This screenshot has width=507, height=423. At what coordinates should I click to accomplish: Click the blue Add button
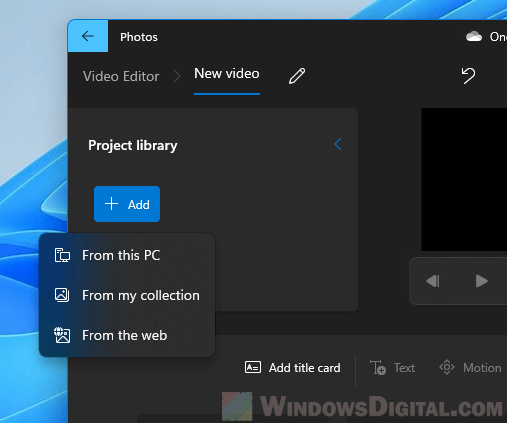coord(127,204)
